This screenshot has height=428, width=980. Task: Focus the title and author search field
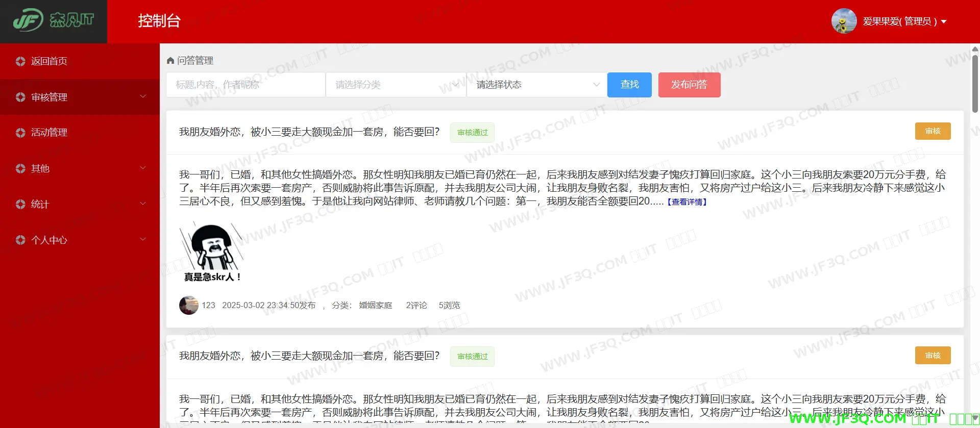click(x=246, y=85)
